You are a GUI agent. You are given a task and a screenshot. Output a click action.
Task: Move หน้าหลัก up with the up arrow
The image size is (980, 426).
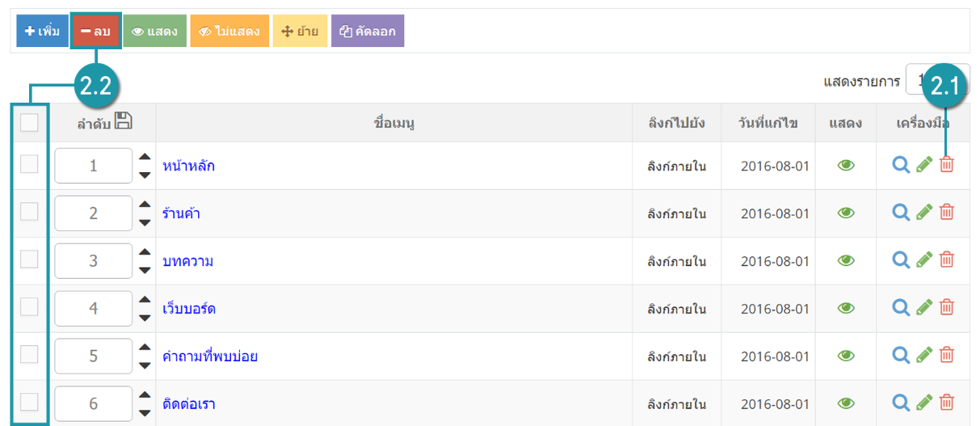145,158
